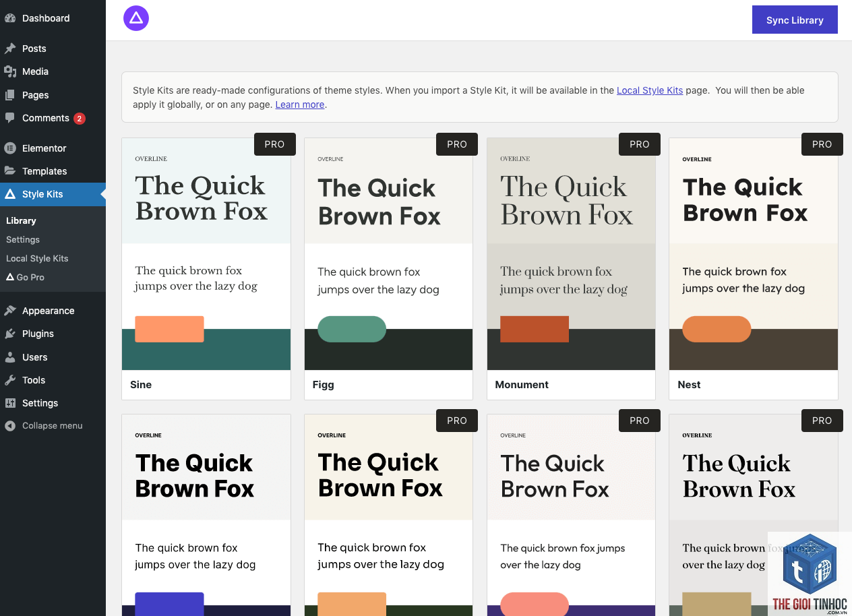This screenshot has height=616, width=852.
Task: Follow the Local Style Kits link in notice
Action: coord(650,90)
